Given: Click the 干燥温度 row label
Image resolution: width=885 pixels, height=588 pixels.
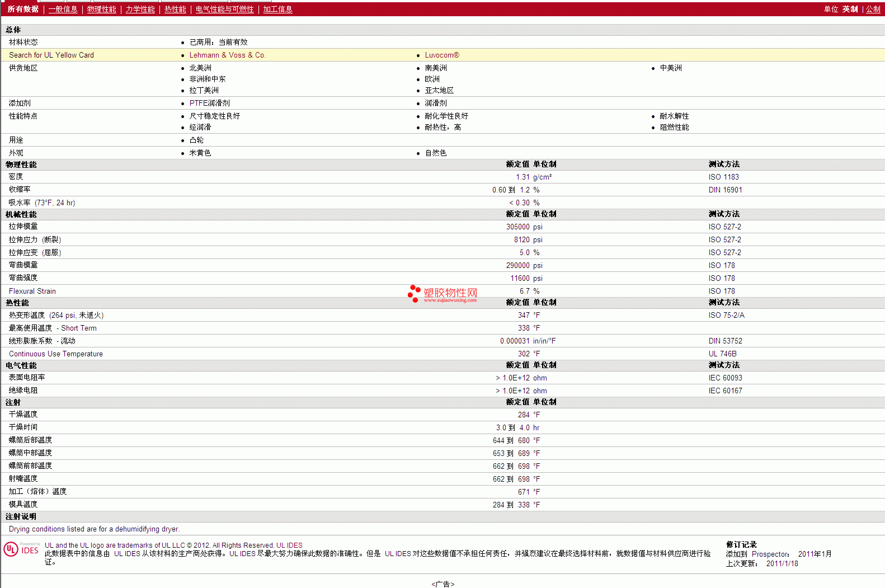Looking at the screenshot, I should (x=23, y=414).
